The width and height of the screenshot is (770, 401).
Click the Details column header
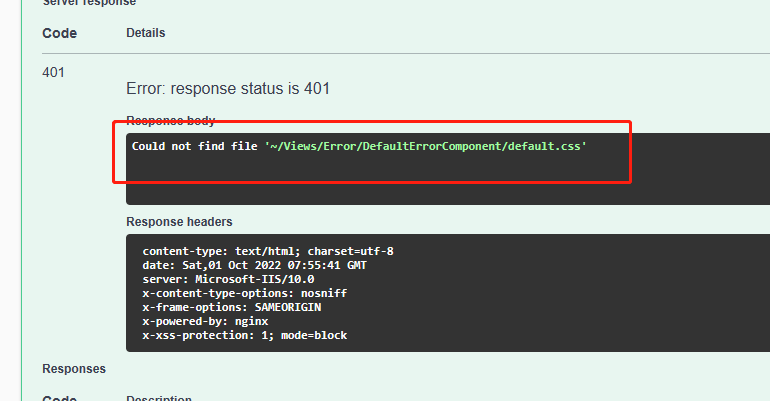[146, 33]
